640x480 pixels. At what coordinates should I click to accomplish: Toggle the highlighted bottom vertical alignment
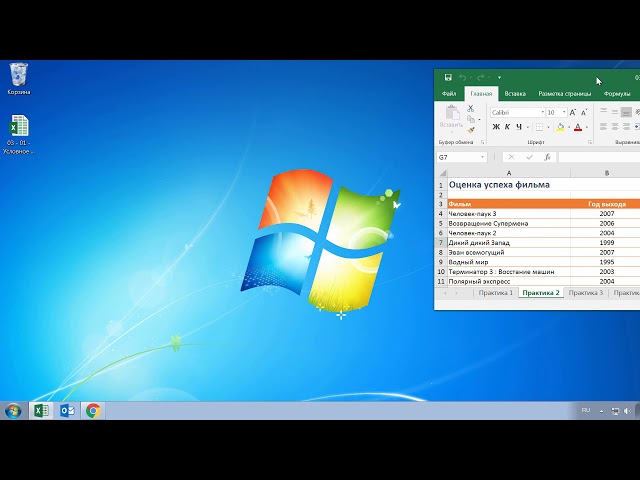click(x=626, y=112)
